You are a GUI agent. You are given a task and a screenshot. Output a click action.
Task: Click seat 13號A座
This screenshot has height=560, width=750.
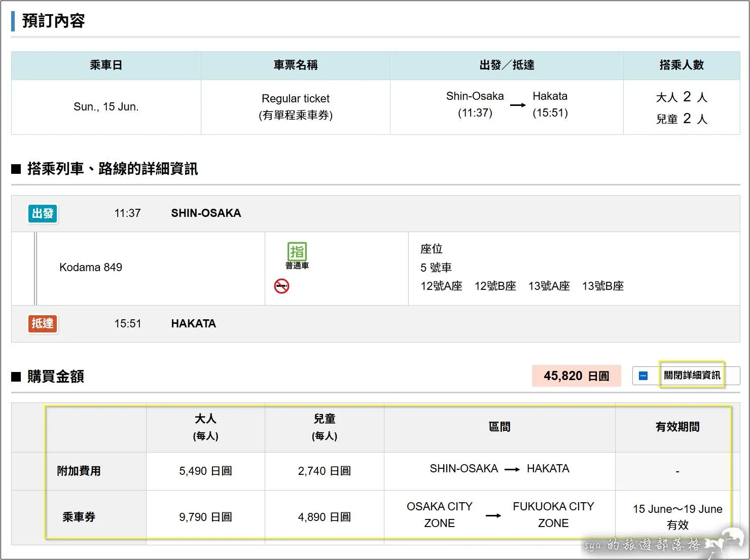(x=549, y=286)
